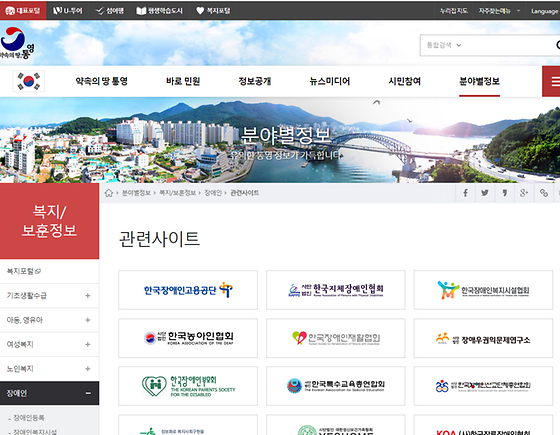Screen dimensions: 560x435
Task: Open 한국장애인고용공단 site card
Action: pos(188,290)
